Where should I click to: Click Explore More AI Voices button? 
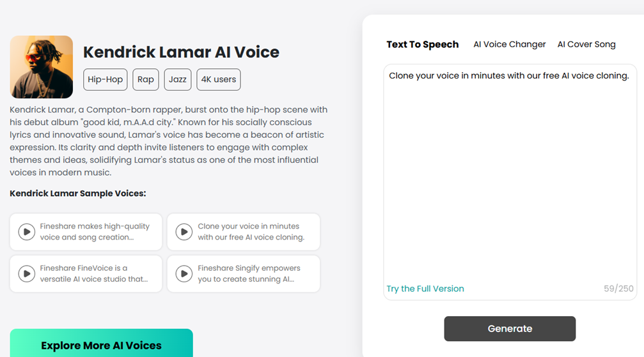[101, 345]
